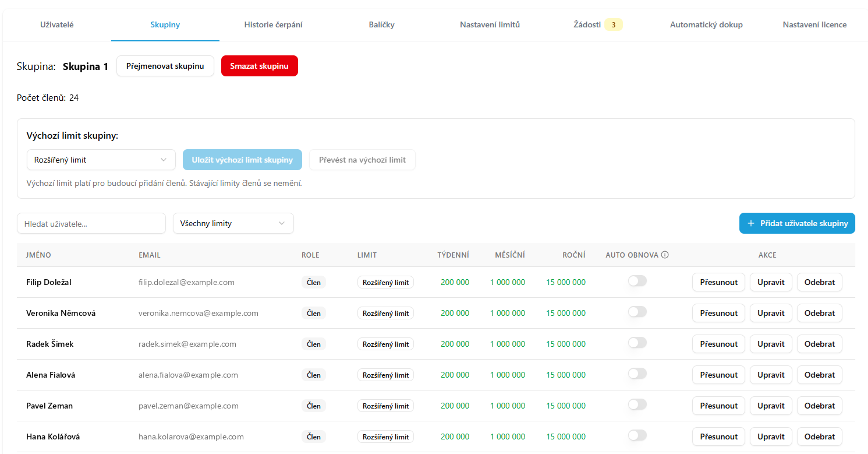Click the email filip.dolezal@example.com
Screen dimensions: 868x454
click(186, 282)
